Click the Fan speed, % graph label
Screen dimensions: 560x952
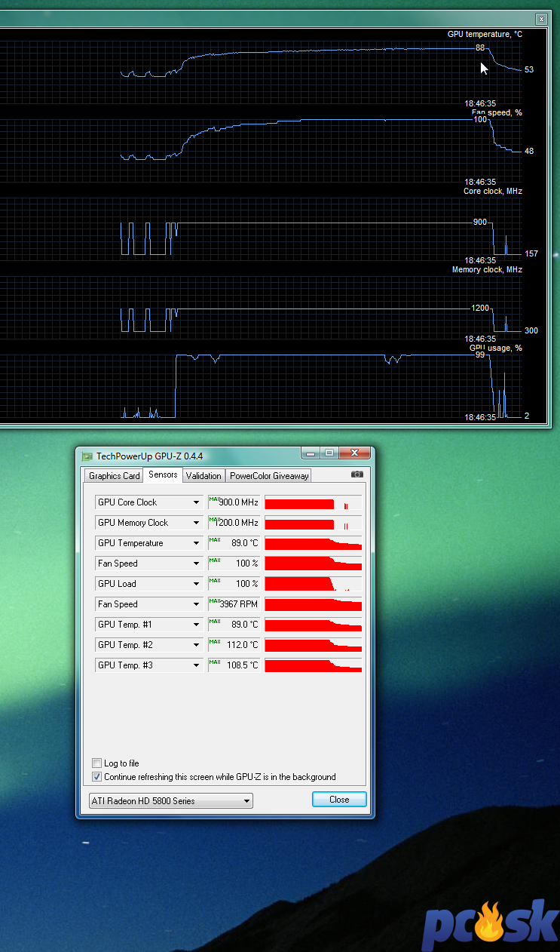(497, 112)
